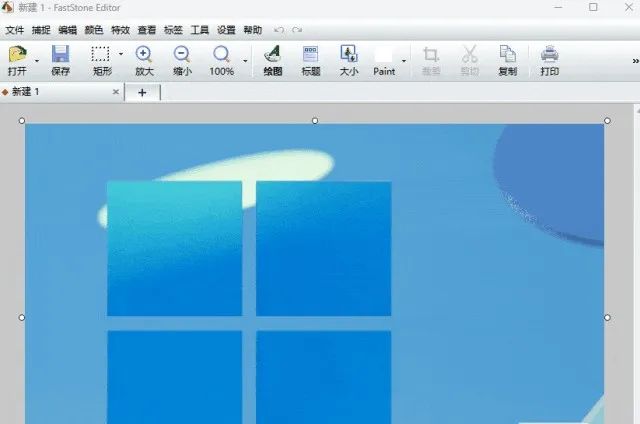Open the 捕捉 menu
The width and height of the screenshot is (640, 424).
(41, 30)
